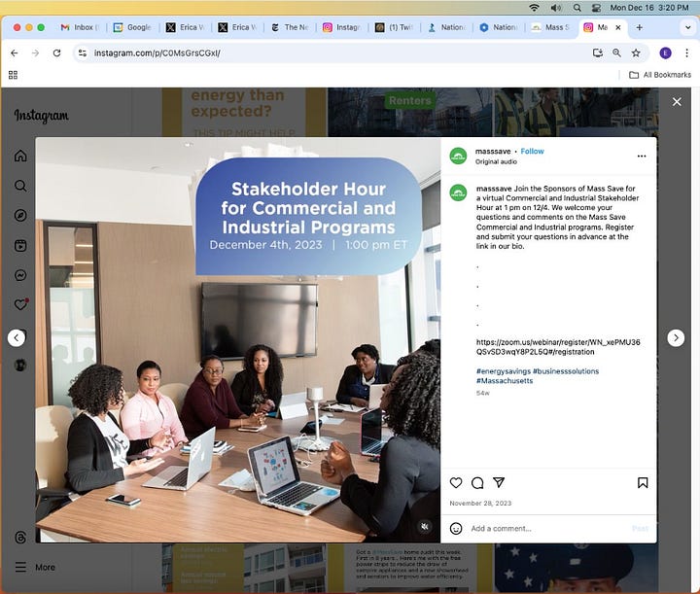The height and width of the screenshot is (594, 700).
Task: Open Wi-Fi menu in macOS menu bar
Action: [x=534, y=8]
